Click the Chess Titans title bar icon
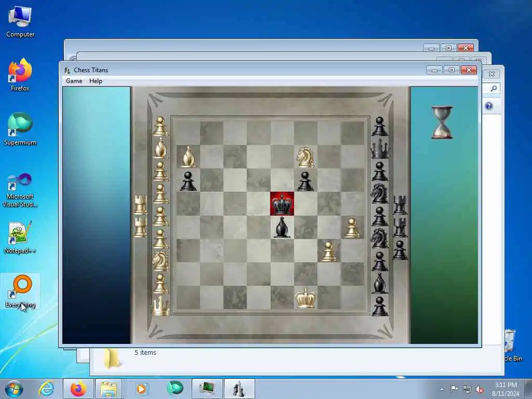 67,70
